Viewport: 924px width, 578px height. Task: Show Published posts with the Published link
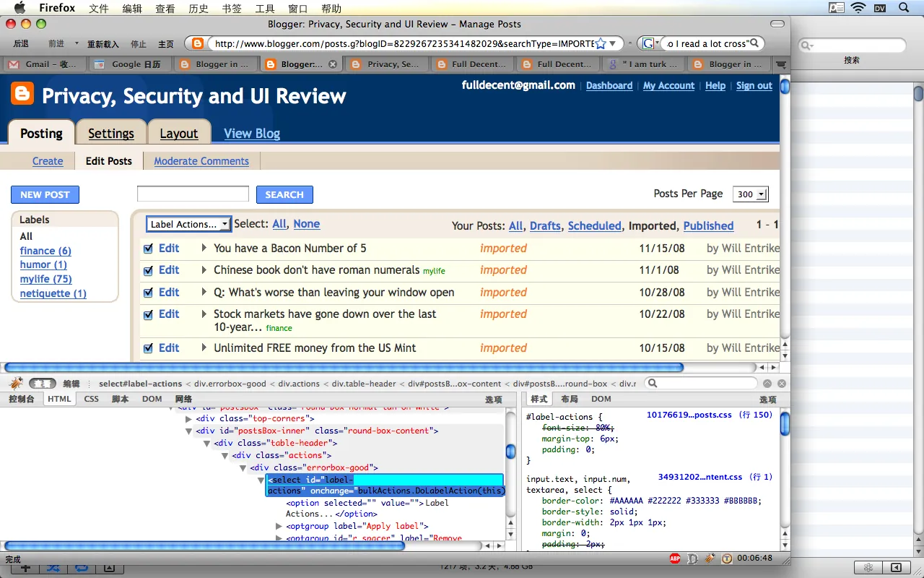click(708, 225)
